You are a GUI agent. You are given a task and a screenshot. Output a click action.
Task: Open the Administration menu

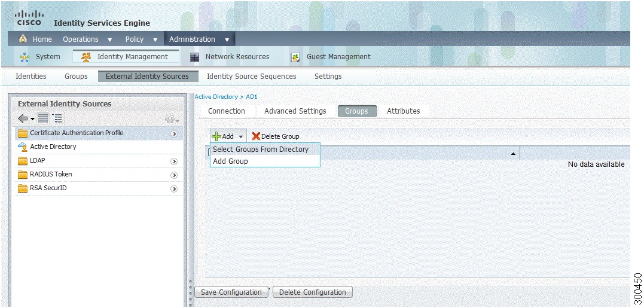[x=199, y=39]
